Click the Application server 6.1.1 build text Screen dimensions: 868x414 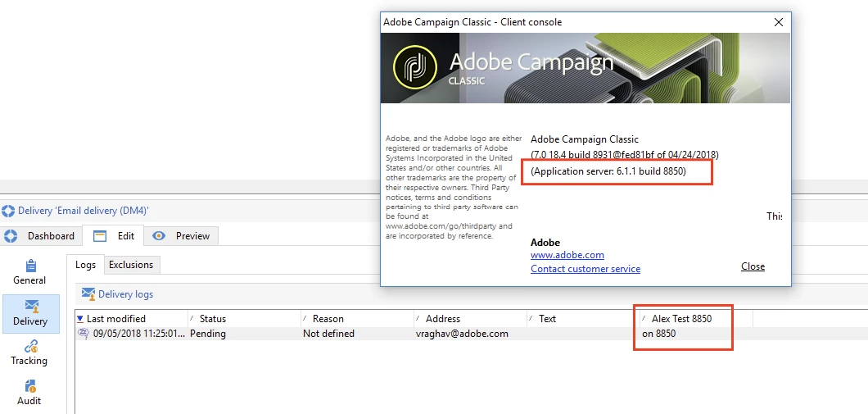pyautogui.click(x=608, y=172)
